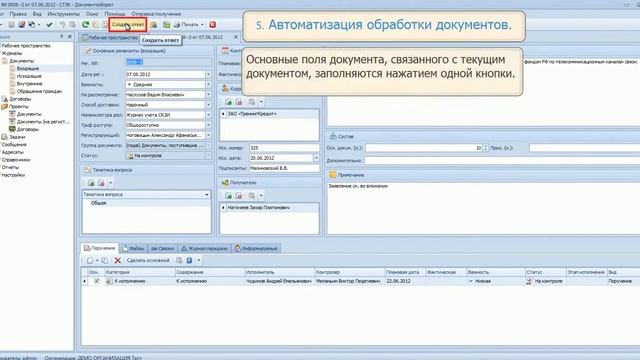Switch to Связи tab
This screenshot has height=360, width=640.
[x=162, y=249]
